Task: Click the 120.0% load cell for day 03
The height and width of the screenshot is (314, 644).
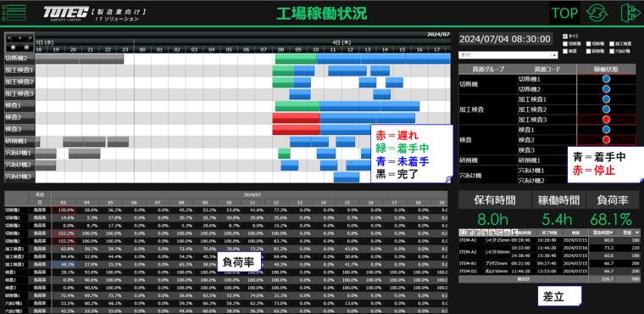Action: pyautogui.click(x=64, y=210)
